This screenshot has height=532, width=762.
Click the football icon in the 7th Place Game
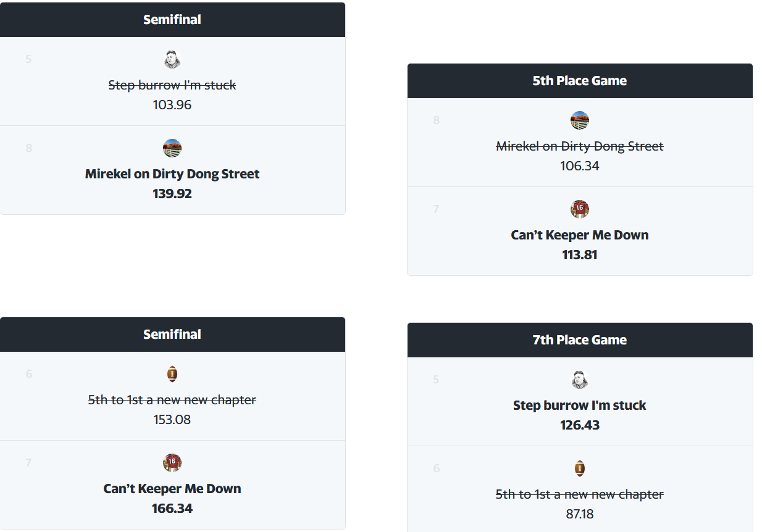[x=580, y=468]
